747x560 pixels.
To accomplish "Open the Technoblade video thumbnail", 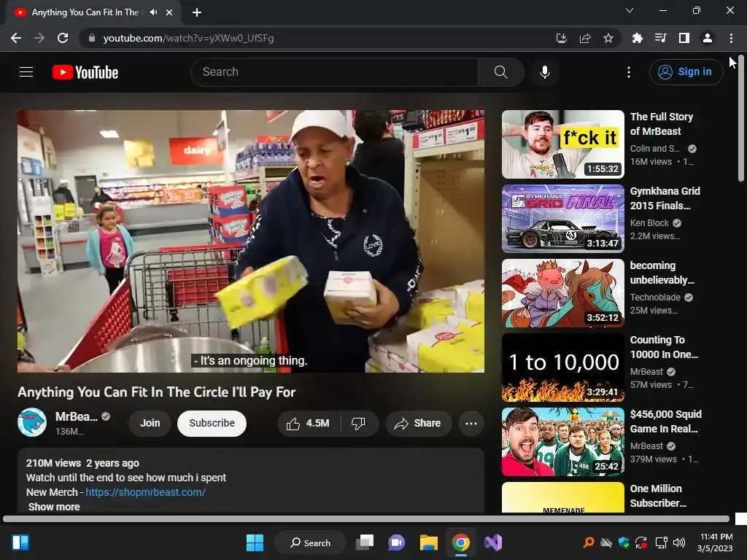I will pyautogui.click(x=563, y=293).
